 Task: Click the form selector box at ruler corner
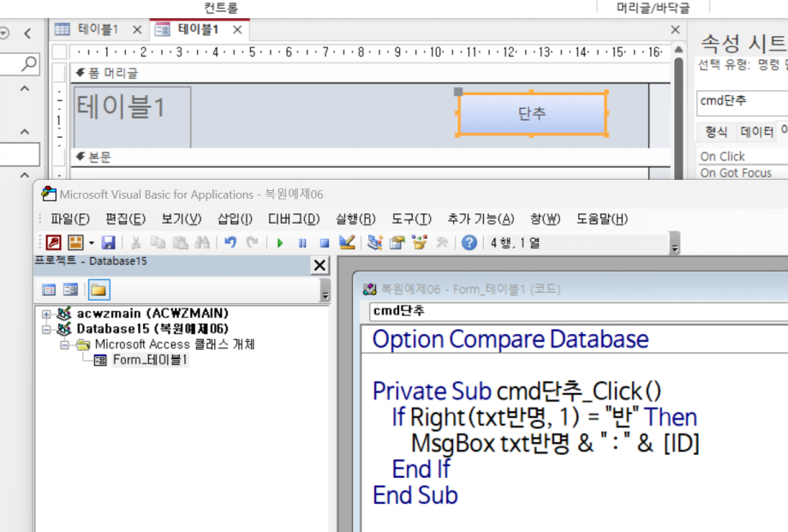(x=59, y=51)
